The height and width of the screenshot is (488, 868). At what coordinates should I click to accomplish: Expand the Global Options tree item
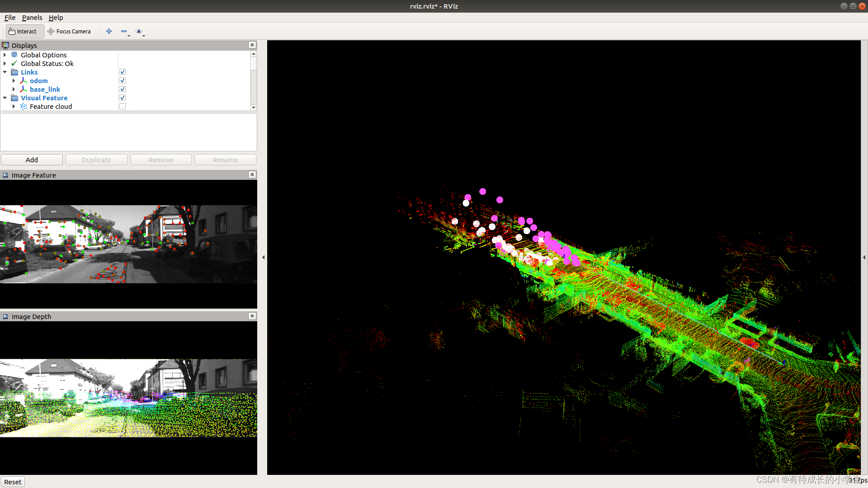[5, 55]
